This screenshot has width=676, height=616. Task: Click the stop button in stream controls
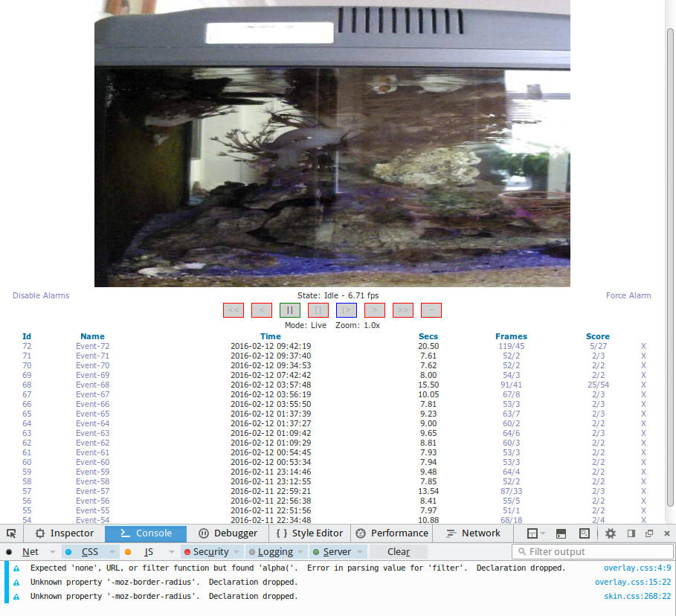pos(318,310)
